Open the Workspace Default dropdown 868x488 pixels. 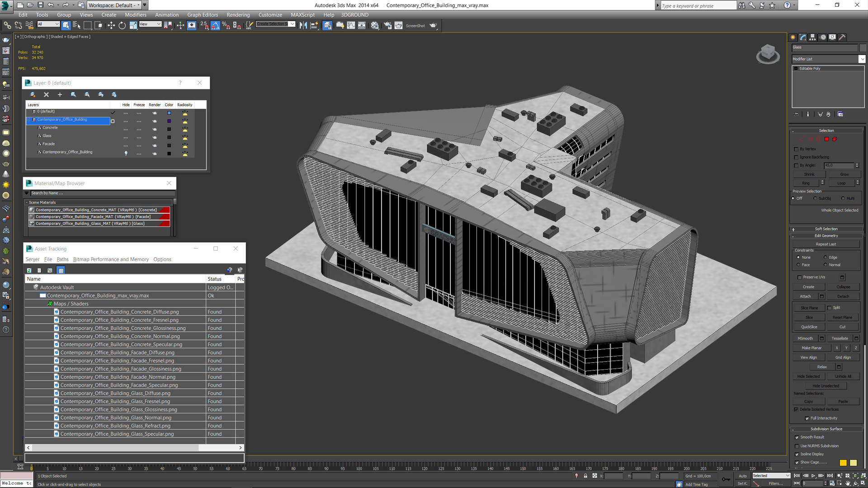[x=114, y=5]
